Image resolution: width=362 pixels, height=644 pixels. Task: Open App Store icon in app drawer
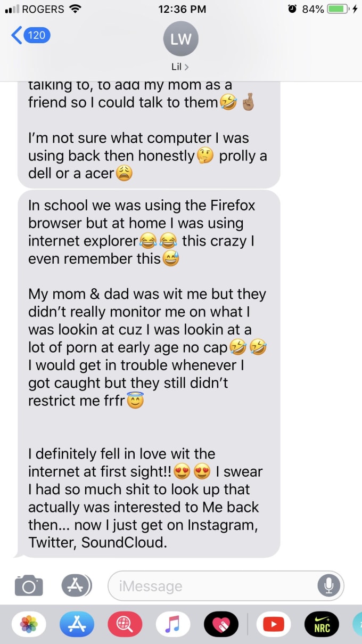click(x=77, y=624)
